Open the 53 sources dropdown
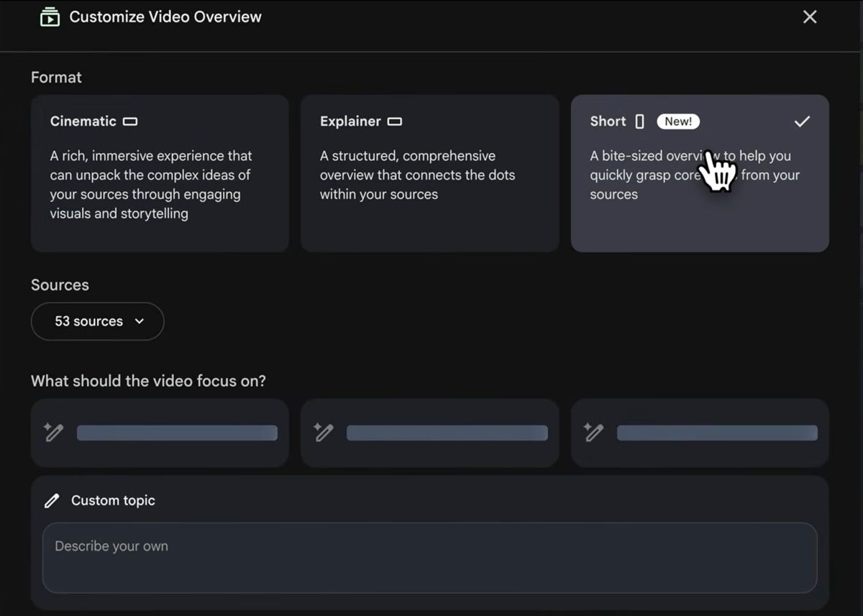This screenshot has height=616, width=863. click(x=97, y=321)
